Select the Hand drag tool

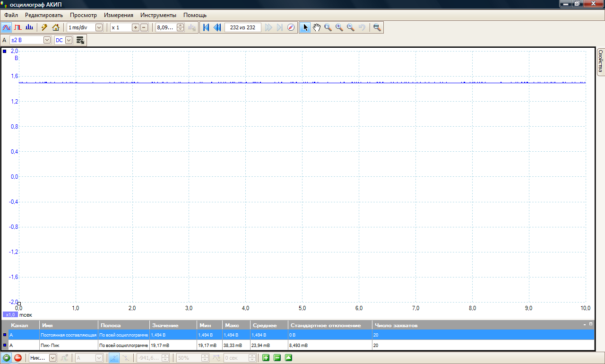(x=317, y=27)
